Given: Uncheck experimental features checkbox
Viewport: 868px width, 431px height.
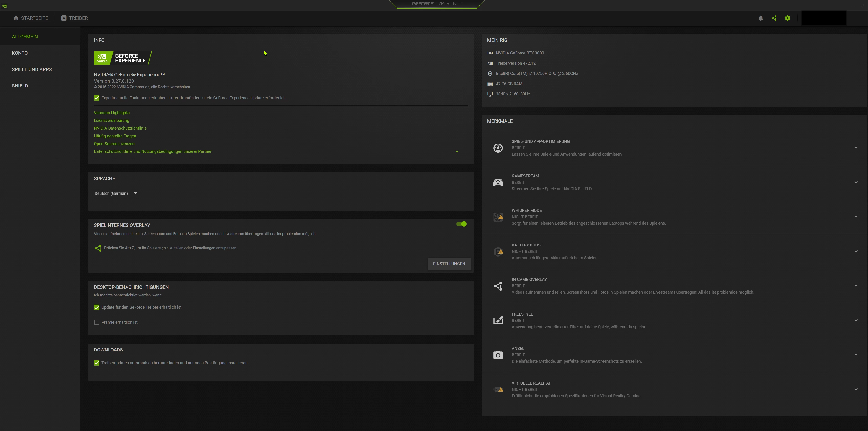Looking at the screenshot, I should pyautogui.click(x=97, y=98).
